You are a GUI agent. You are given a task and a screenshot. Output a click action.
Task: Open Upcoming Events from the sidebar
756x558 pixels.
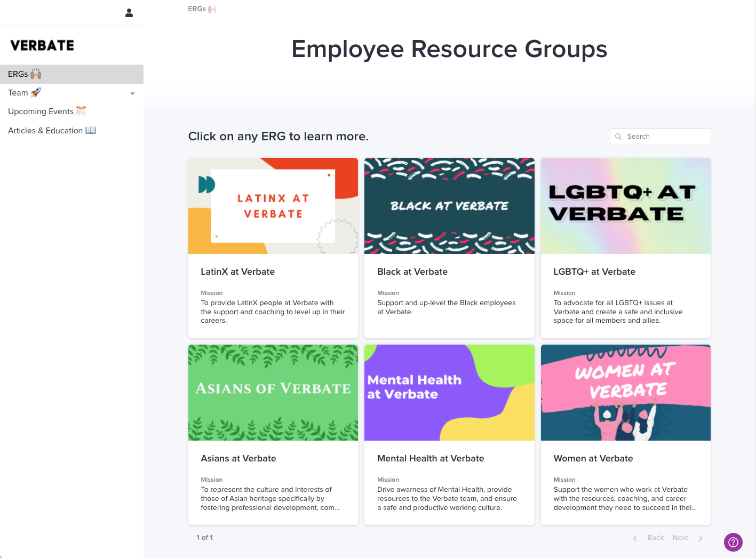click(47, 111)
